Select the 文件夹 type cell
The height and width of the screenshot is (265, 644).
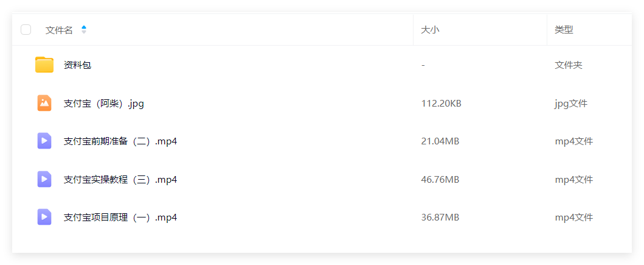569,65
